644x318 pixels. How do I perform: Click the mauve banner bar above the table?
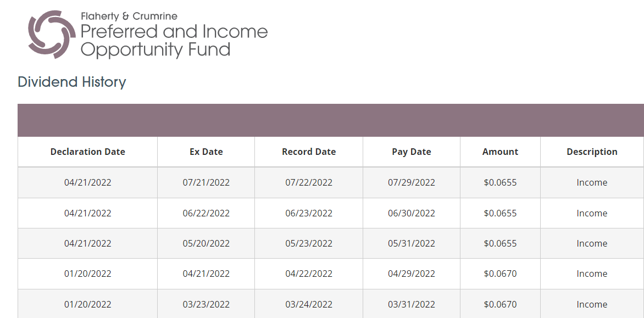point(330,120)
